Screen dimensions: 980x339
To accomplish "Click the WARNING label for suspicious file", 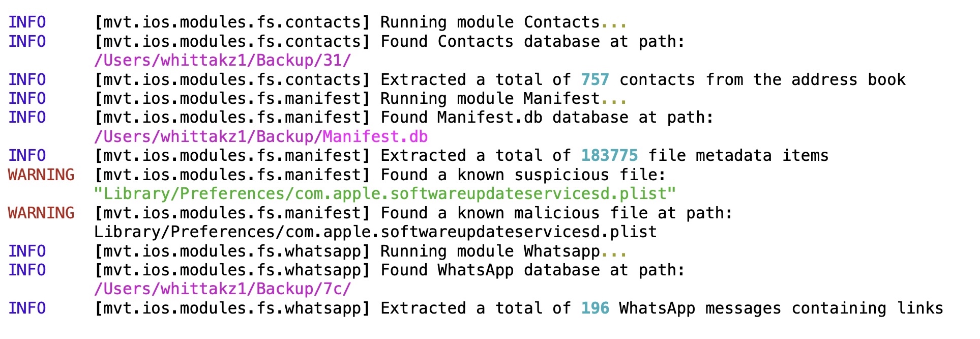I will [x=41, y=175].
